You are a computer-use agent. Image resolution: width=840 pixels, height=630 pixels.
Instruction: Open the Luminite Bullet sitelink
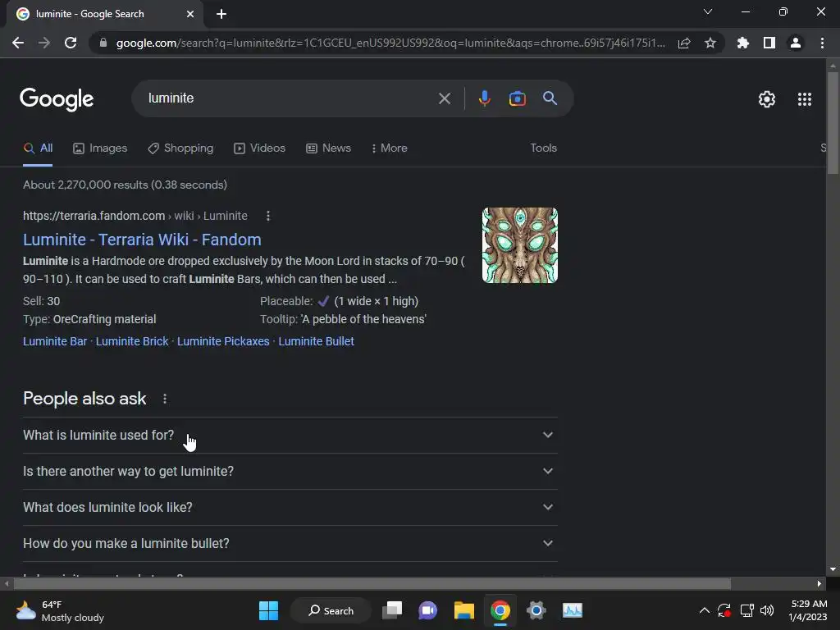tap(316, 341)
